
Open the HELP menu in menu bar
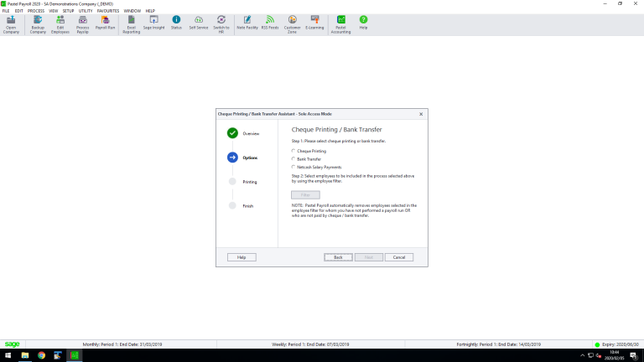pyautogui.click(x=150, y=11)
